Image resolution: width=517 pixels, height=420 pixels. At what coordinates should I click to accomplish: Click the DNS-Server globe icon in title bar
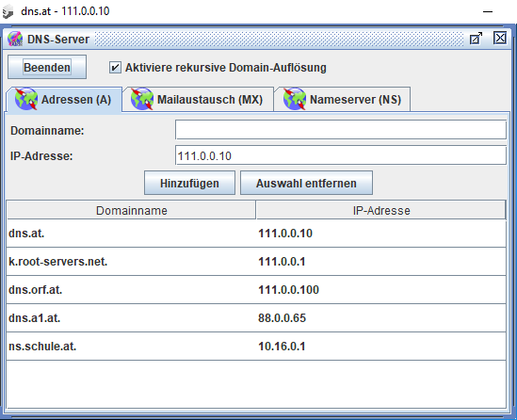pyautogui.click(x=15, y=39)
